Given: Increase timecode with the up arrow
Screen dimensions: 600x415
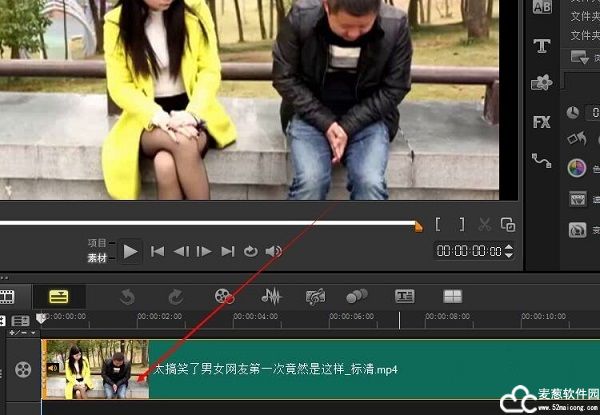Looking at the screenshot, I should 509,247.
